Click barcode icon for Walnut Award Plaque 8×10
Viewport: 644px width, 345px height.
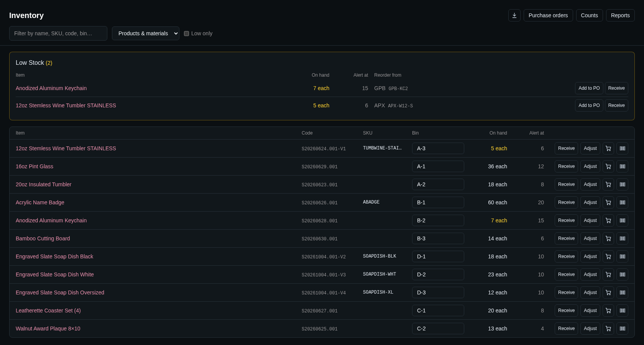623,329
